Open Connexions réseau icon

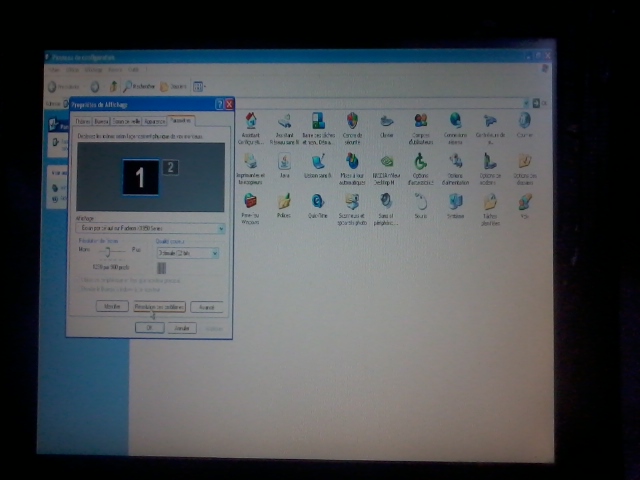pos(455,128)
